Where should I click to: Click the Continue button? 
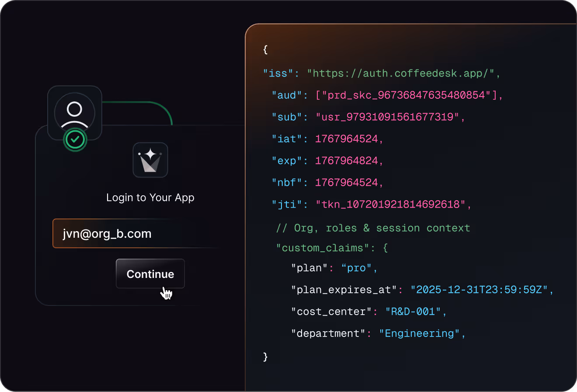pos(150,274)
